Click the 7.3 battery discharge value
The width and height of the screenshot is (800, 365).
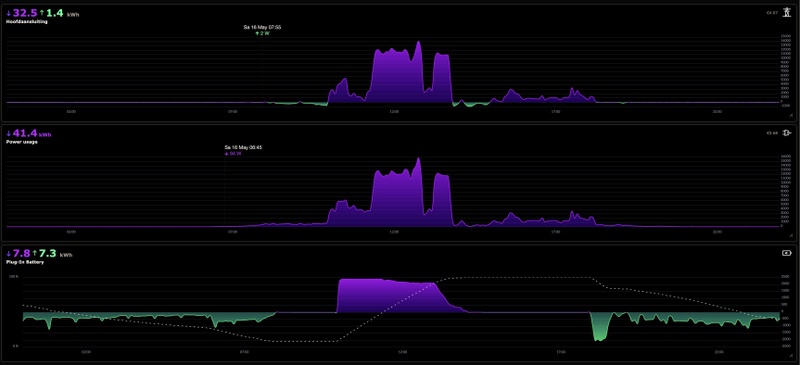(x=47, y=254)
